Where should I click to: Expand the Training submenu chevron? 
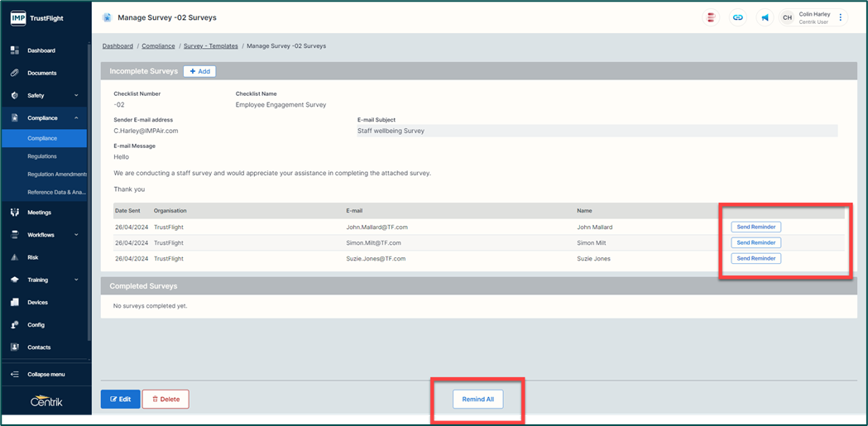(76, 280)
